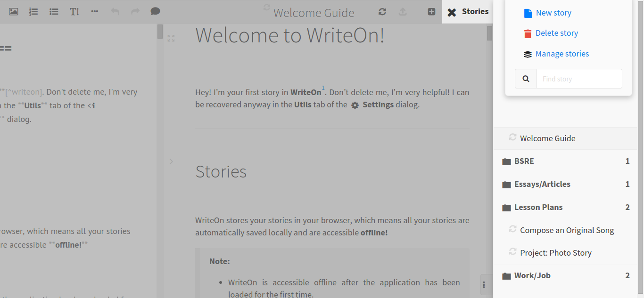Apply heading formatting with text-size icon
The width and height of the screenshot is (644, 298).
tap(74, 11)
